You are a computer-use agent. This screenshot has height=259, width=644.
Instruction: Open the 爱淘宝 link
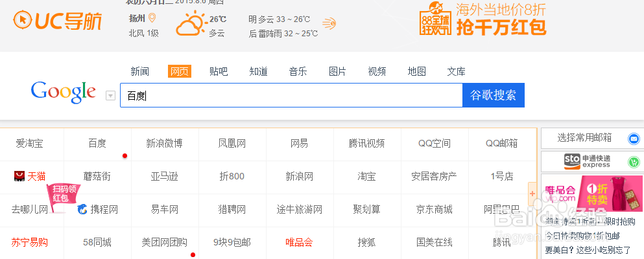click(x=30, y=144)
